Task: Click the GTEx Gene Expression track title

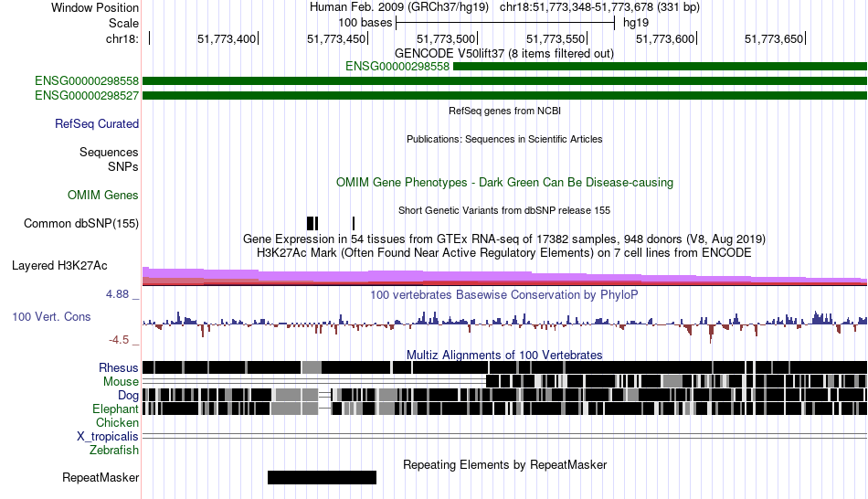Action: (504, 239)
